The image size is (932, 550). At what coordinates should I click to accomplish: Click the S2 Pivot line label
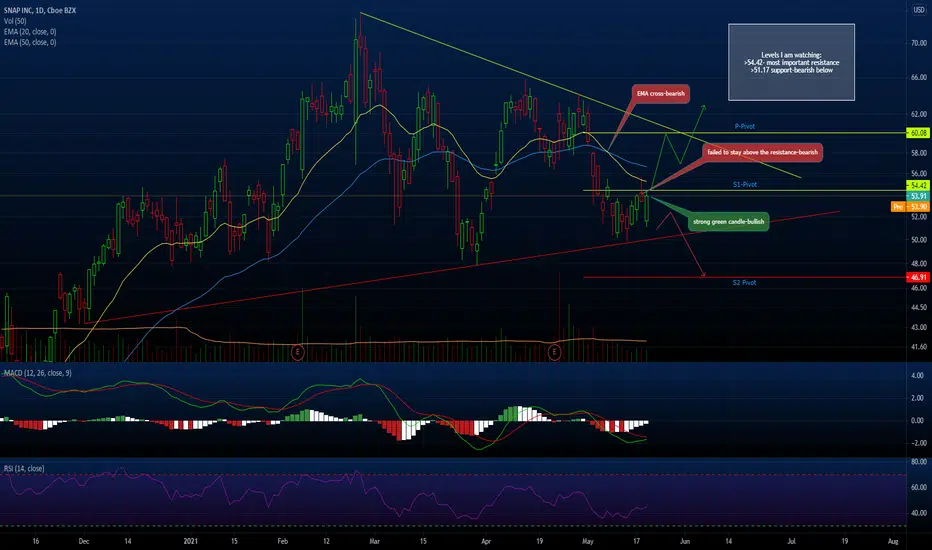pyautogui.click(x=744, y=282)
